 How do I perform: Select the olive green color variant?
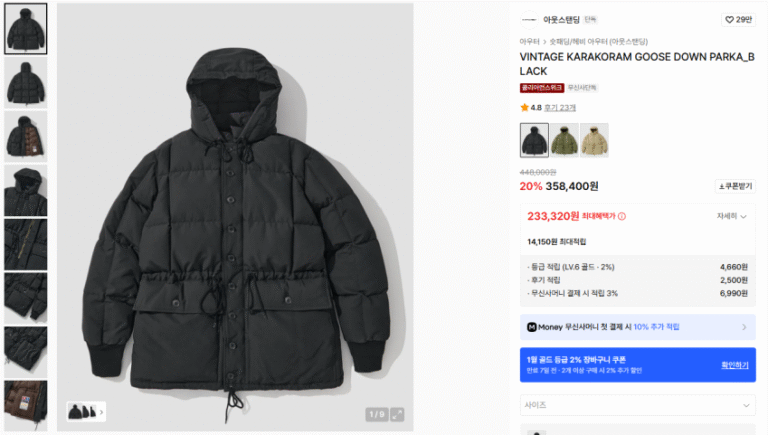(x=564, y=140)
